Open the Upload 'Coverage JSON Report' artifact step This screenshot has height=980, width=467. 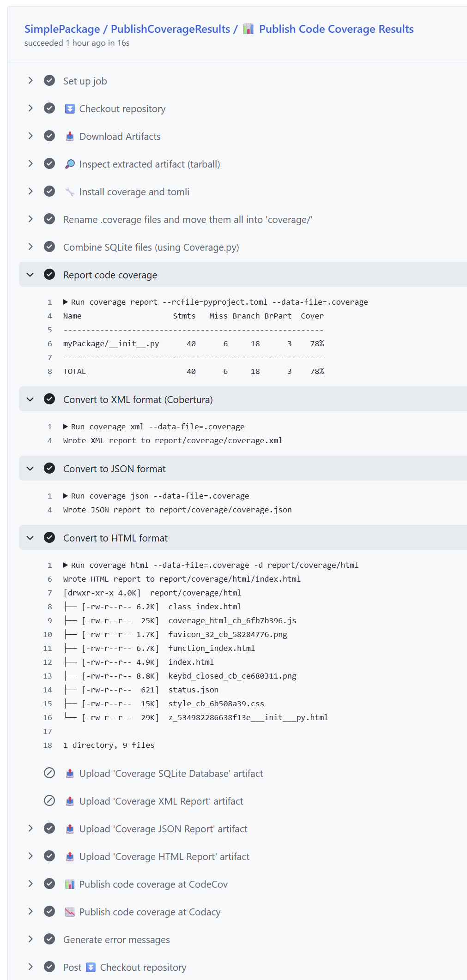[x=163, y=829]
